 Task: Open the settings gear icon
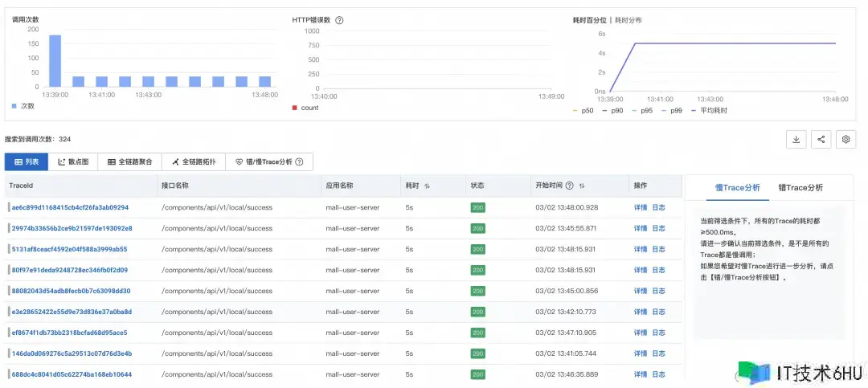(845, 139)
